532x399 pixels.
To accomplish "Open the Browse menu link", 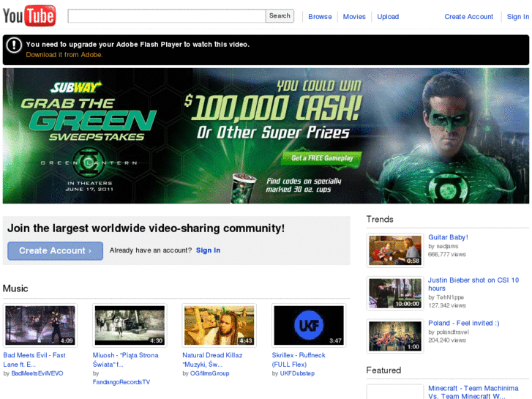I will 320,17.
